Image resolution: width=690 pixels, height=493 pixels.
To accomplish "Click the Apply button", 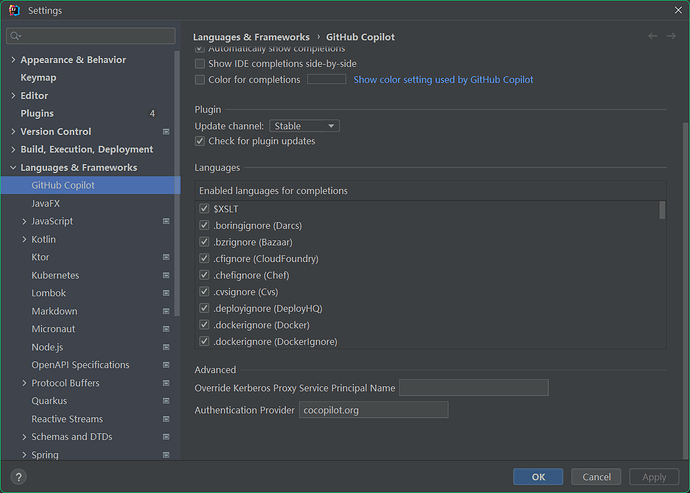I will point(654,477).
